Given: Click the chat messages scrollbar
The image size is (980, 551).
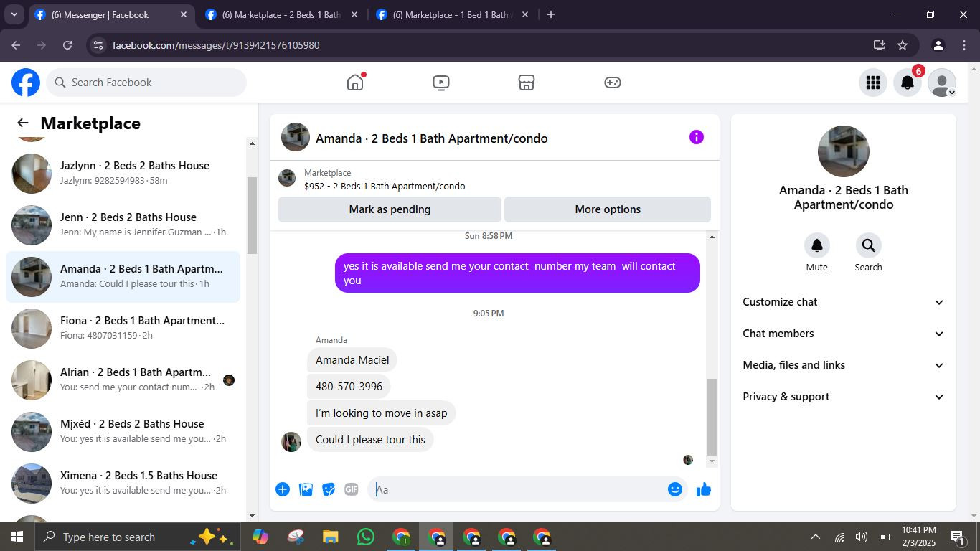Looking at the screenshot, I should 712,418.
